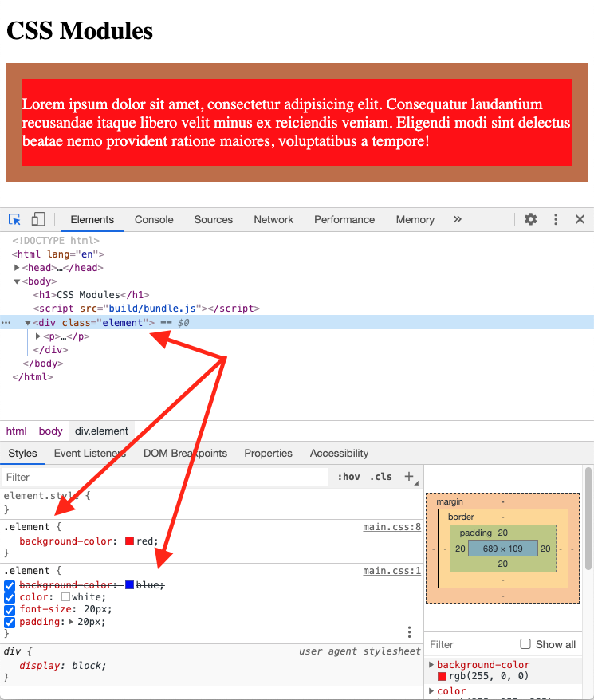Select body in the breadcrumb bar
Screen dimensions: 594x700
50,431
